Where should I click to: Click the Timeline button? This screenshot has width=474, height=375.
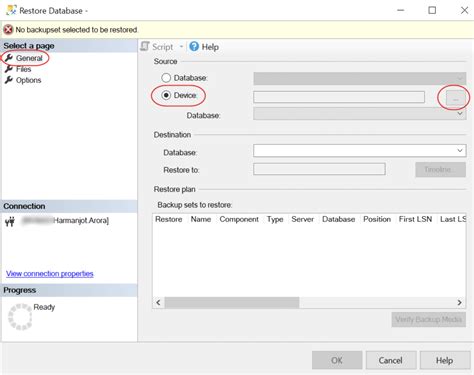440,169
